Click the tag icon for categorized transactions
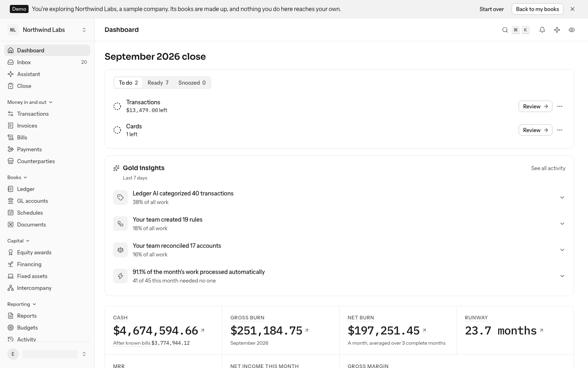 (120, 197)
